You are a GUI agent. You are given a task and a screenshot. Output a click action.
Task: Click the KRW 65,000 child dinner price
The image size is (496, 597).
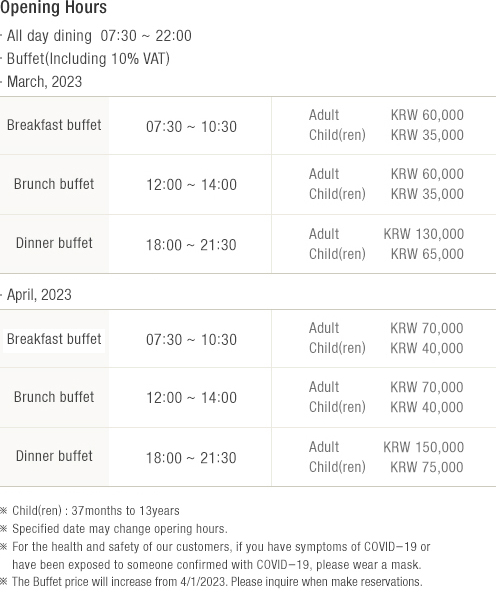427,254
